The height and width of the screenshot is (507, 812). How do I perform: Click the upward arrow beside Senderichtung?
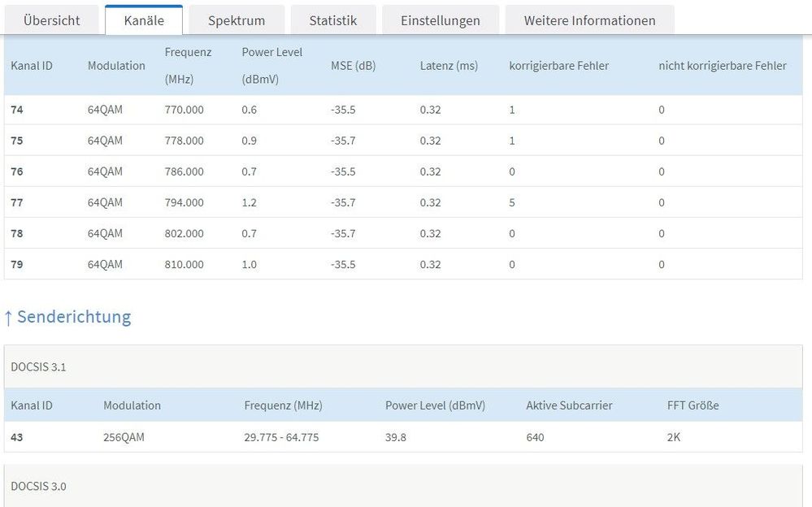pos(8,317)
